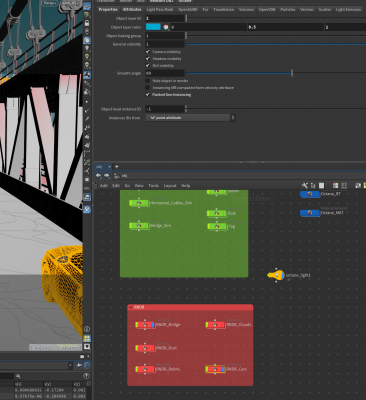
Task: Toggle Packed Geo Instancing checkbox
Action: point(148,95)
